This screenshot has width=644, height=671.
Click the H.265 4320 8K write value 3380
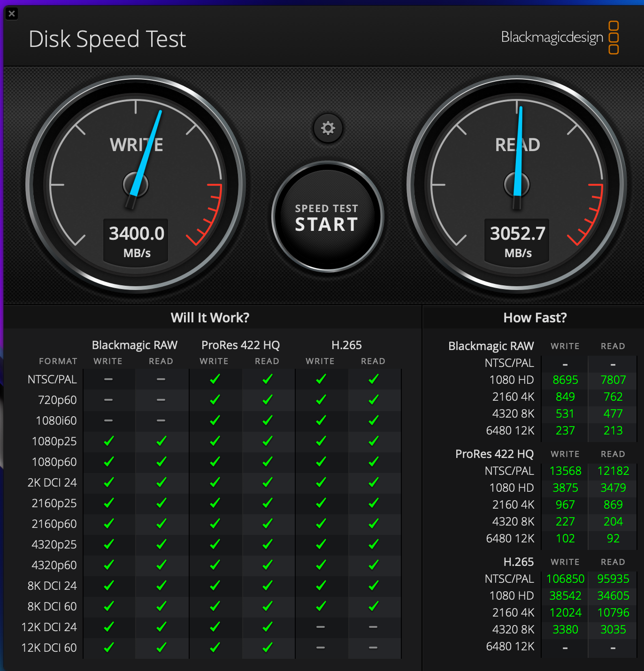coord(565,629)
